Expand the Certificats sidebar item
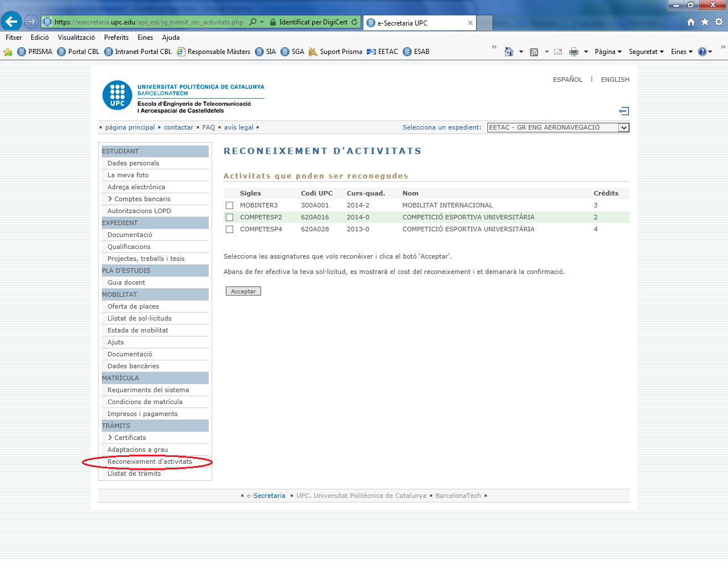 [x=127, y=438]
